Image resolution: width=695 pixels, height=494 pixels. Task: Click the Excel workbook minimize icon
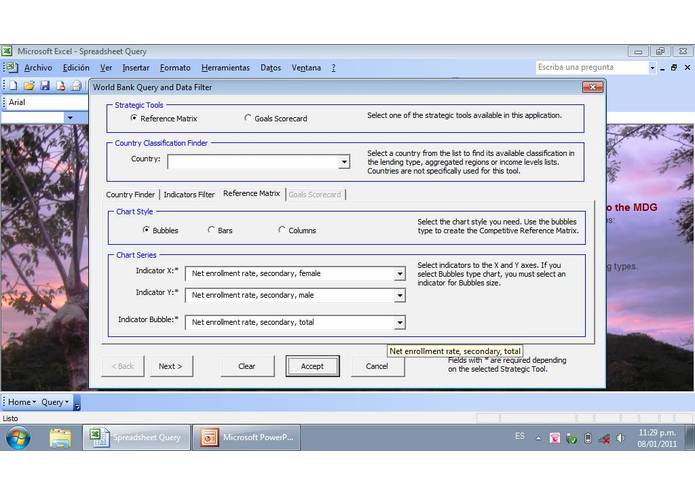(662, 68)
